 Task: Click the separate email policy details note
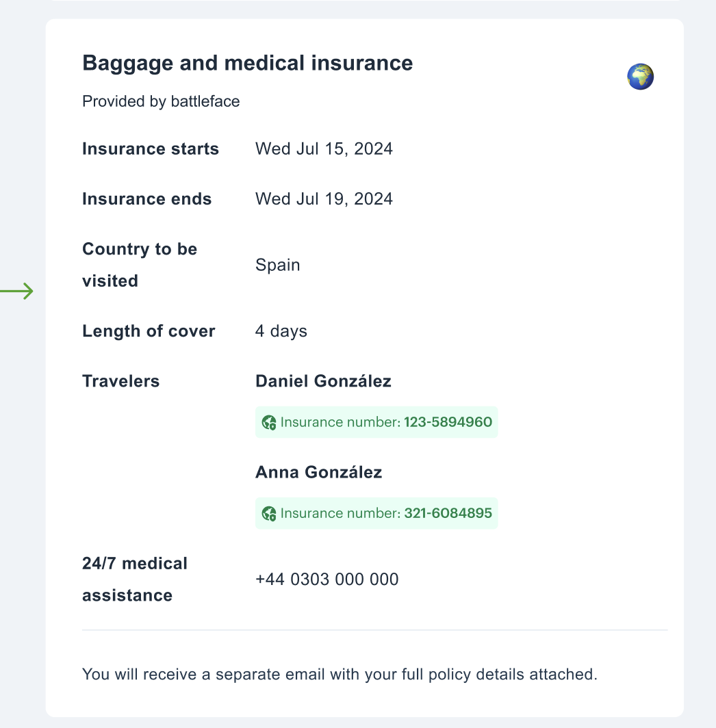[x=340, y=674]
